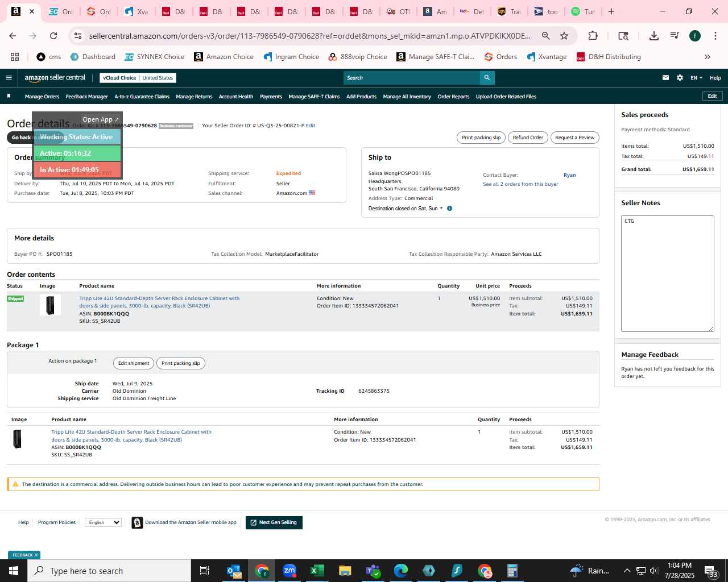
Task: Open Program Policies footer link
Action: coord(57,522)
